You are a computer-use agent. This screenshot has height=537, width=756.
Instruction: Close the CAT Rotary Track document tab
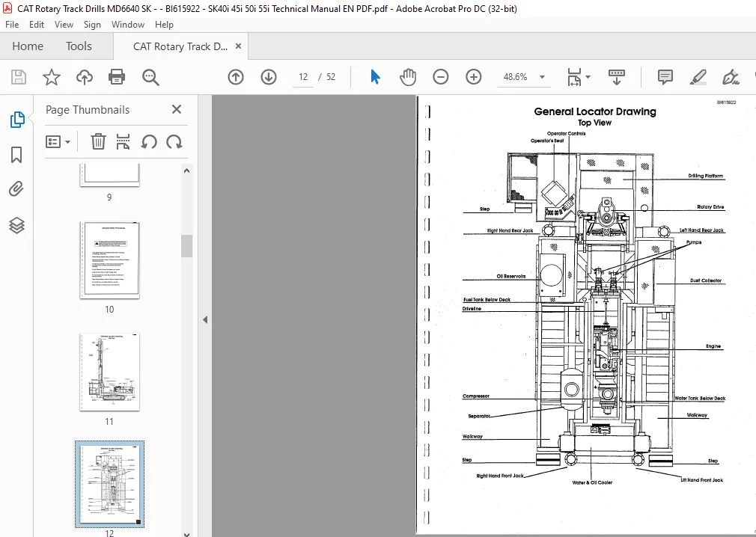238,46
